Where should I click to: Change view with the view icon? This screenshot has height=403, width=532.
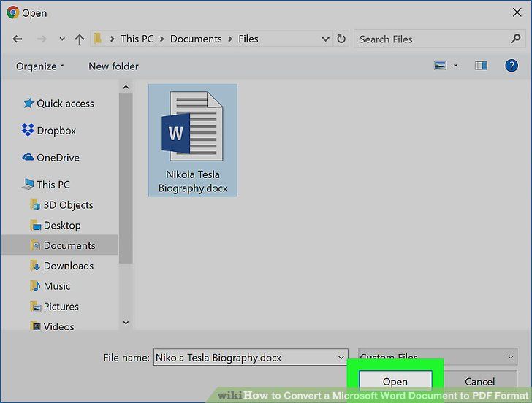(x=440, y=66)
